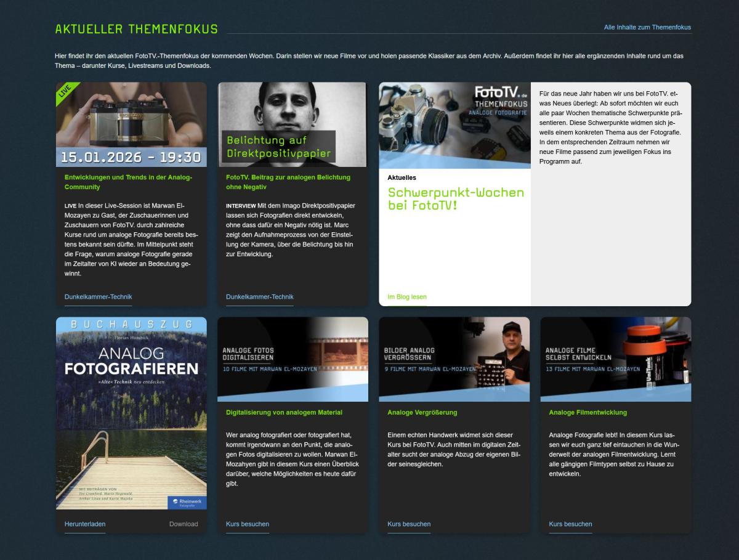This screenshot has width=739, height=560.
Task: Click the live session camera thumbnail
Action: (x=131, y=124)
